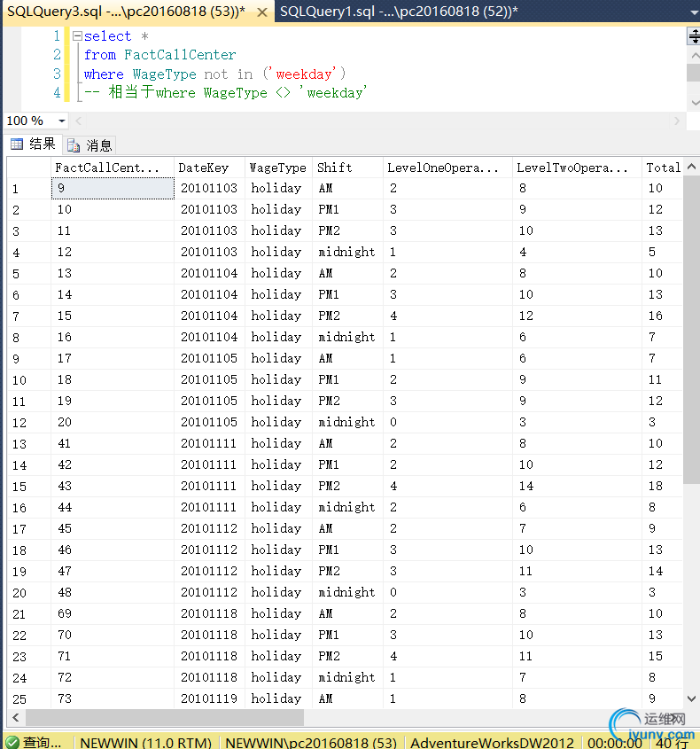Click the 00:00:00 elapsed time status
The height and width of the screenshot is (749, 700).
click(x=615, y=743)
